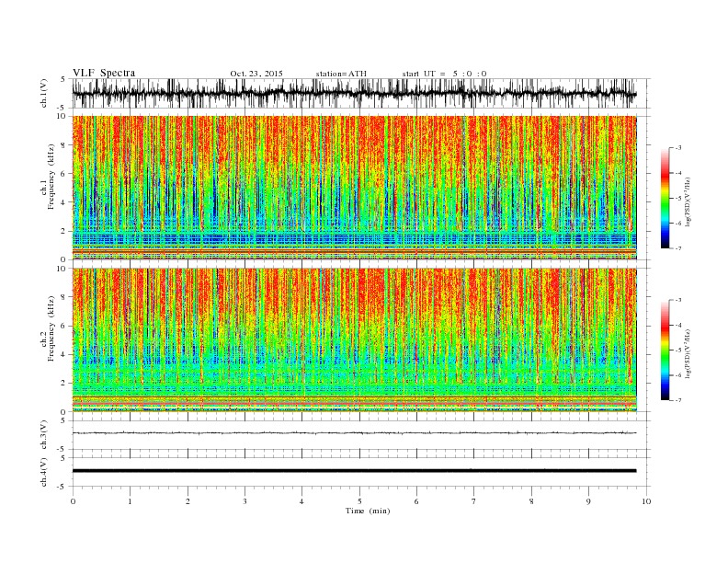Viewport: 728px width, 563px height.
Task: Click the date 'Oct. 23, 2015'
Action: point(256,74)
